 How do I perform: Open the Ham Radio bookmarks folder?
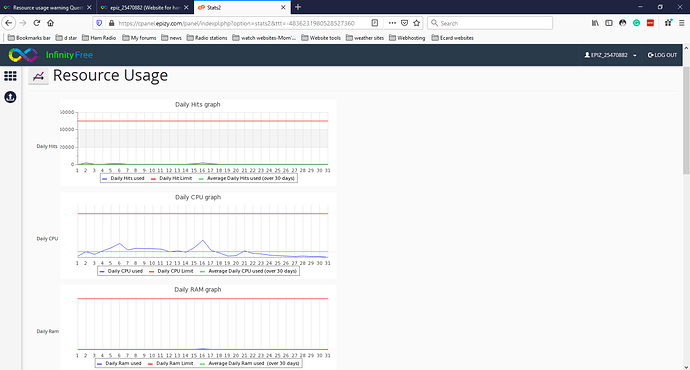99,38
